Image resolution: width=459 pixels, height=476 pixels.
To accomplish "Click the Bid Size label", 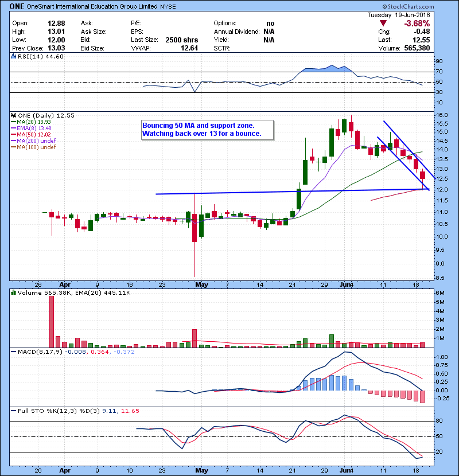I will 92,48.
